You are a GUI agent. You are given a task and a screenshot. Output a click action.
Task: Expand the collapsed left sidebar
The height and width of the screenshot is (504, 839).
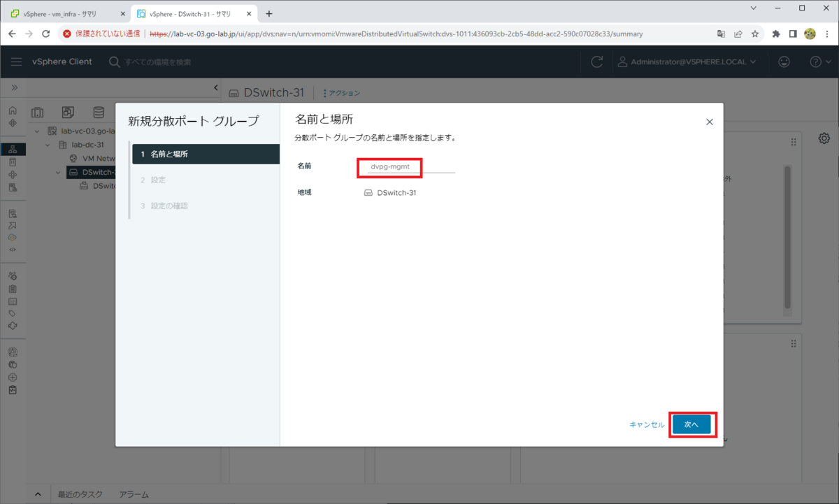14,88
